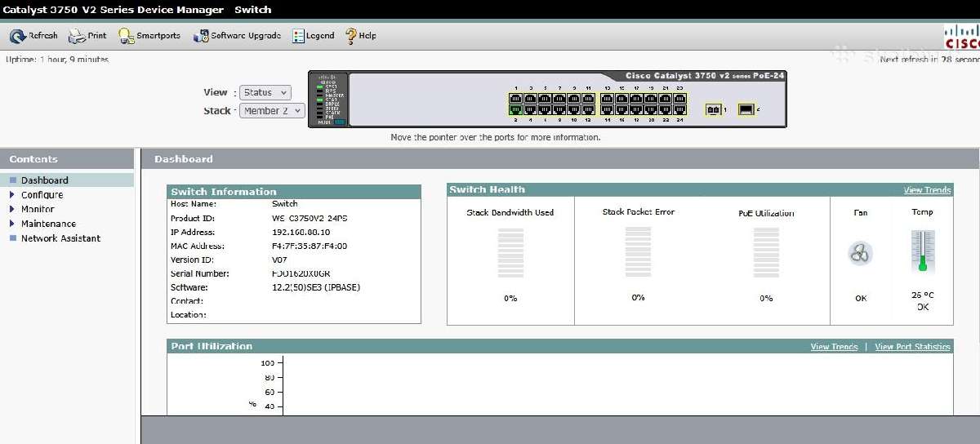This screenshot has width=980, height=444.
Task: Open the Stack Member dropdown
Action: point(272,110)
